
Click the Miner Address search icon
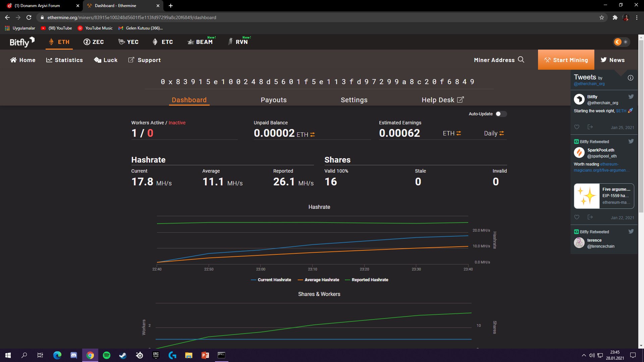coord(521,60)
